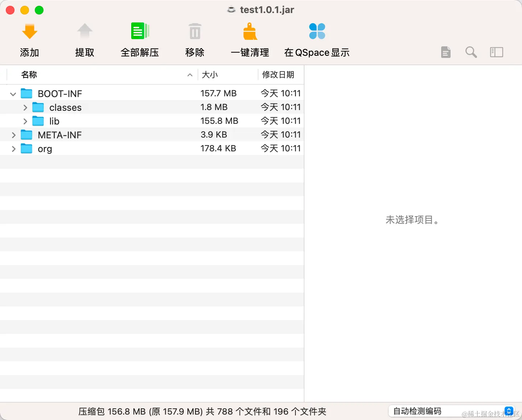
Task: Click the BOOT-INF folder icon
Action: pos(26,93)
